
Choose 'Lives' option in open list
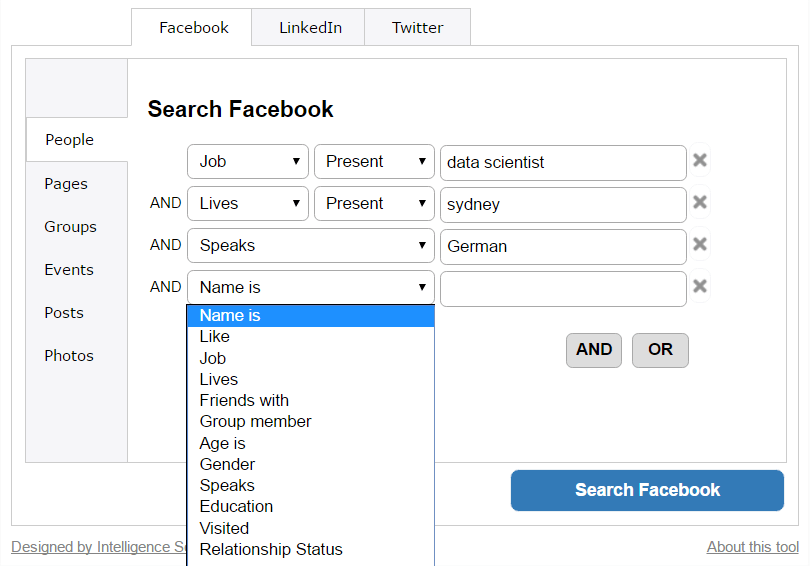point(310,380)
